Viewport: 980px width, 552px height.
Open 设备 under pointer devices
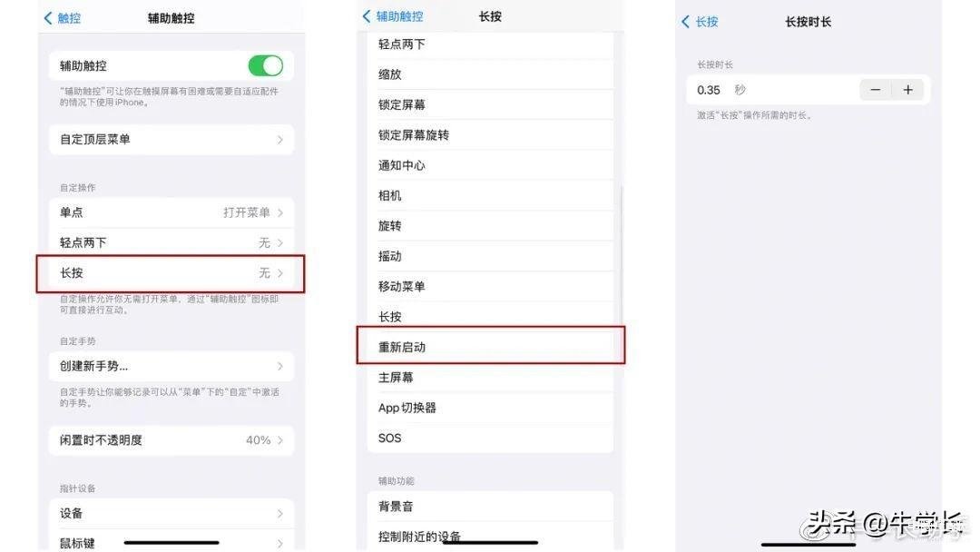pyautogui.click(x=171, y=514)
